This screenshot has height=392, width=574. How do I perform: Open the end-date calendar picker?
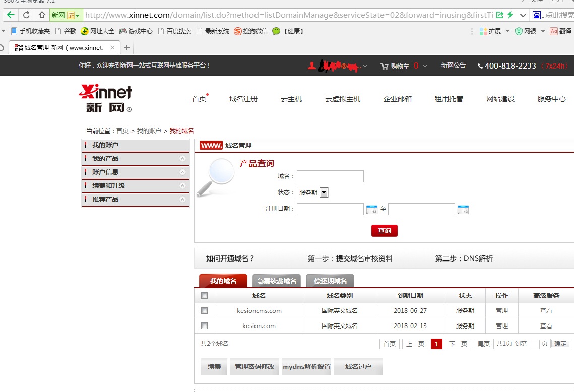pyautogui.click(x=463, y=210)
